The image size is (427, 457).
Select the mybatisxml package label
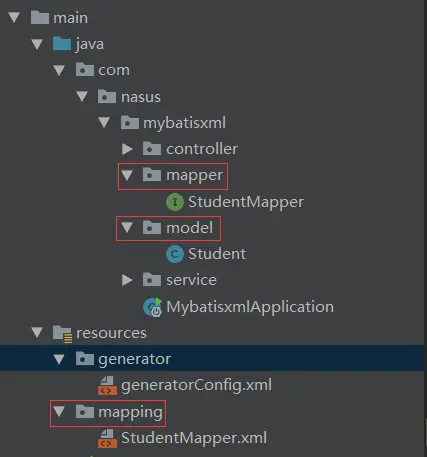184,123
